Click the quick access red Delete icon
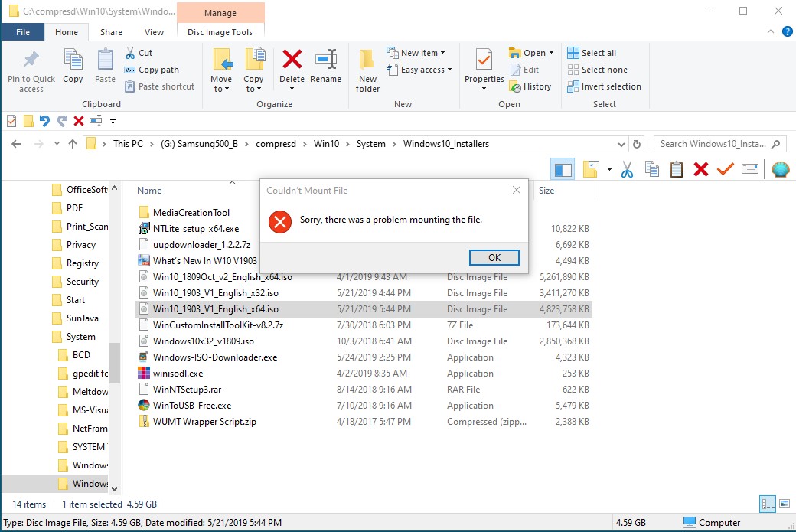The height and width of the screenshot is (532, 796). [x=78, y=121]
